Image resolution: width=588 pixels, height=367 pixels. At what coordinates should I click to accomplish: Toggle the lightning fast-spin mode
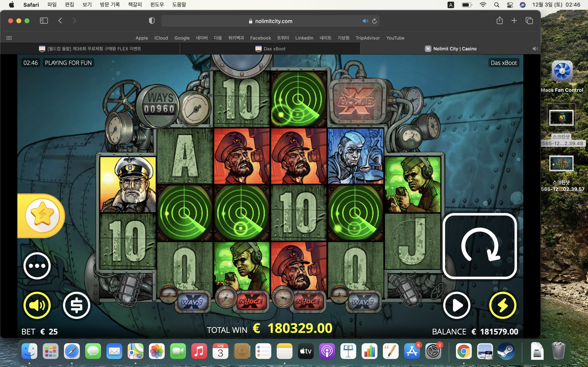tap(502, 305)
